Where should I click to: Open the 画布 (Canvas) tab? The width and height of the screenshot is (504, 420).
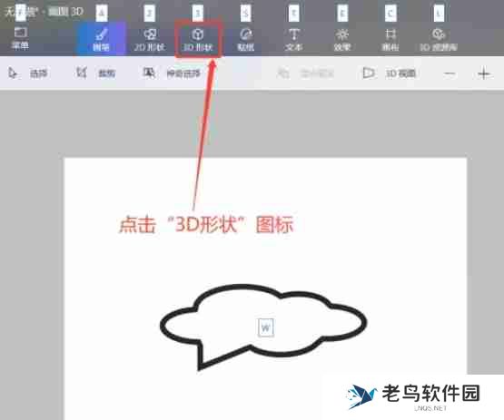coord(390,40)
